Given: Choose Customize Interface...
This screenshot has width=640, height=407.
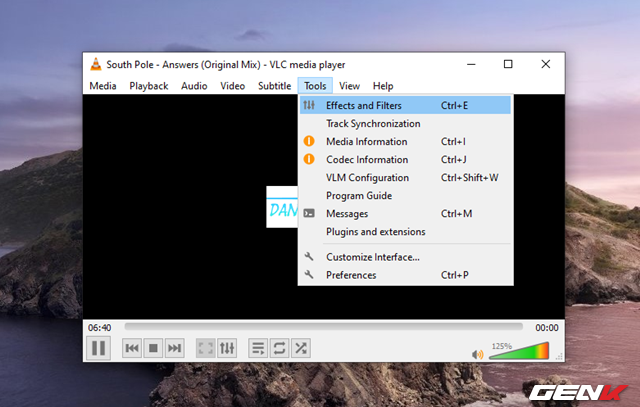Looking at the screenshot, I should [x=405, y=257].
